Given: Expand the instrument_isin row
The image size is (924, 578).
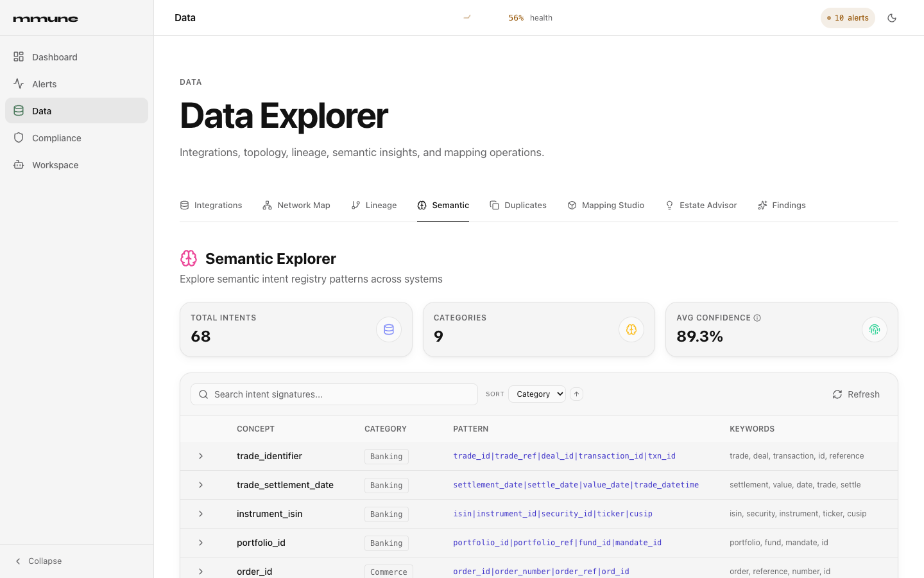Looking at the screenshot, I should coord(201,514).
